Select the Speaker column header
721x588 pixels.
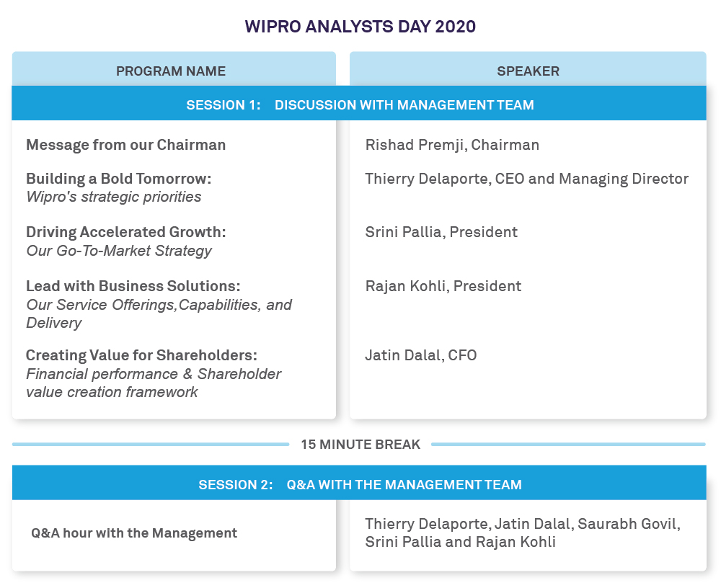[x=528, y=71]
